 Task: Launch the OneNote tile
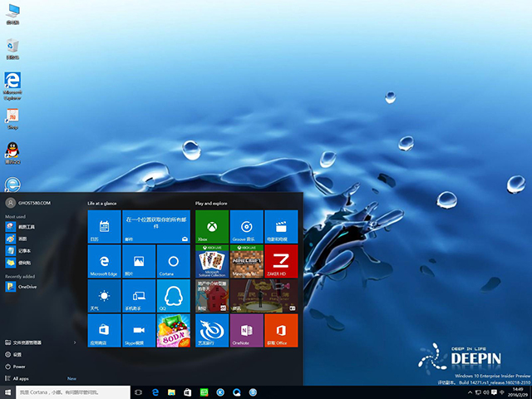[x=246, y=330]
